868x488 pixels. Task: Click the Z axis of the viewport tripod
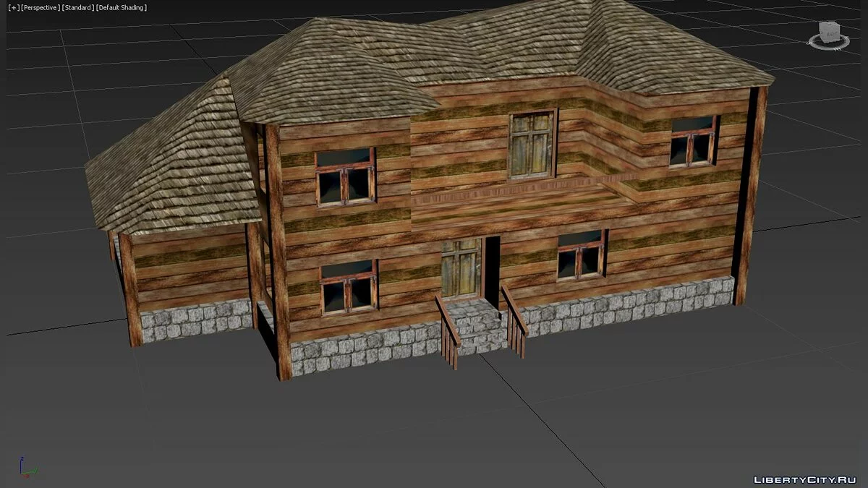click(21, 461)
